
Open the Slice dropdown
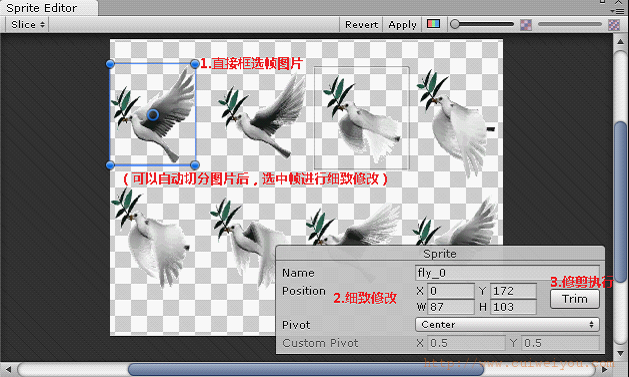click(x=27, y=24)
